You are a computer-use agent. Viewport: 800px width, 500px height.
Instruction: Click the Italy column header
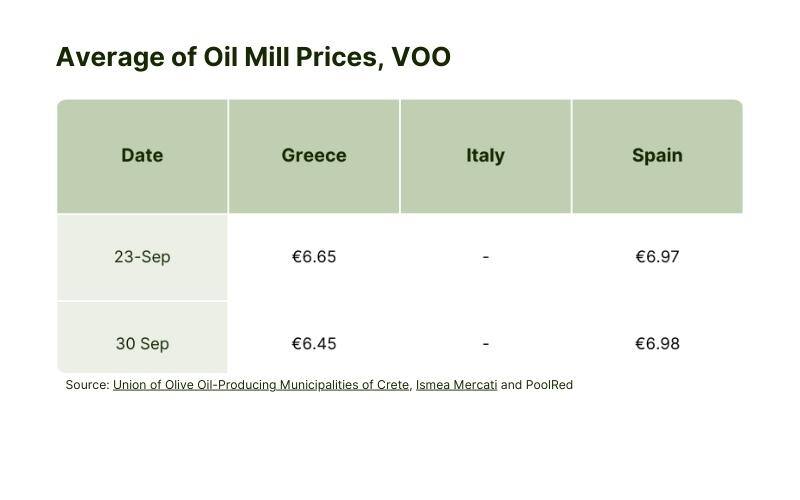[485, 156]
